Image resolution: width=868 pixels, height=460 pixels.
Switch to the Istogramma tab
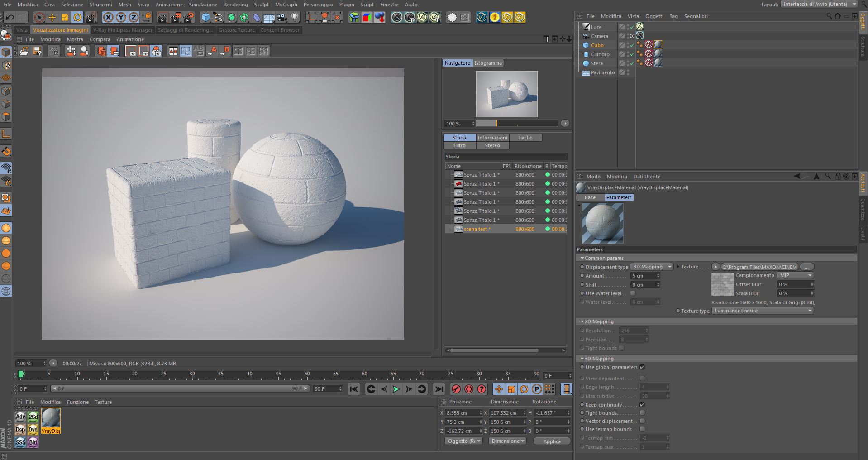point(488,63)
